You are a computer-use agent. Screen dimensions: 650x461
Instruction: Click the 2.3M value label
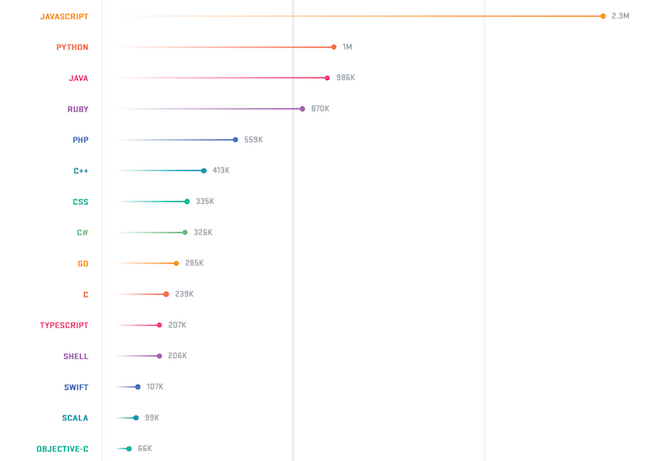[620, 16]
